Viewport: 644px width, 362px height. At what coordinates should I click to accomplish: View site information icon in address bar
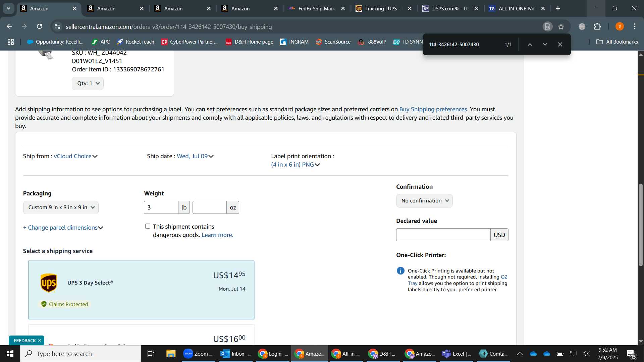[58, 26]
